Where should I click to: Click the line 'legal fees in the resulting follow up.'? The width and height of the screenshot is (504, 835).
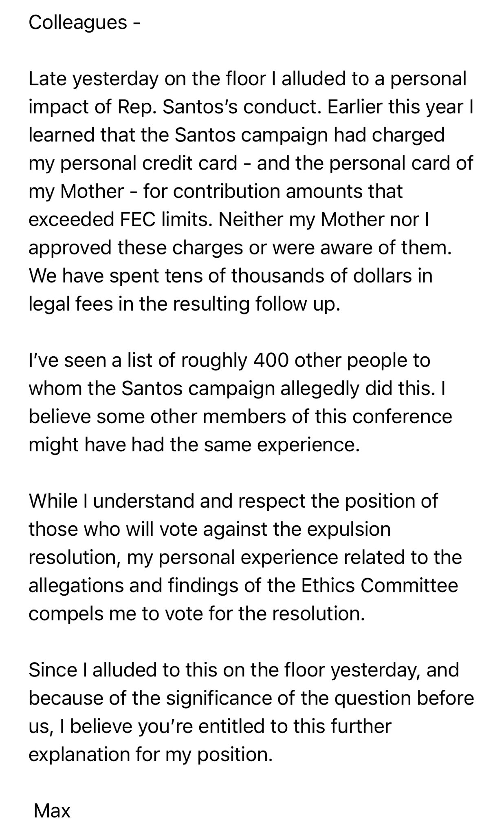pyautogui.click(x=184, y=305)
